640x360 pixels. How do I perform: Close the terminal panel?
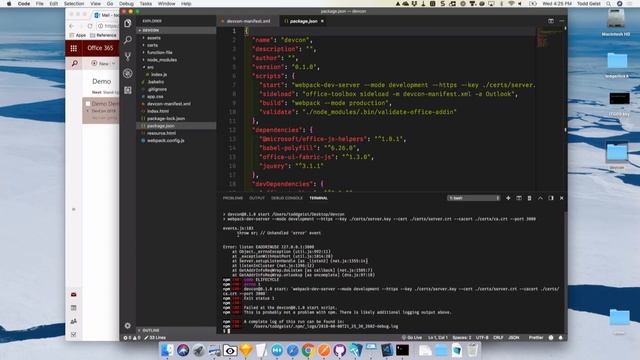(x=562, y=198)
